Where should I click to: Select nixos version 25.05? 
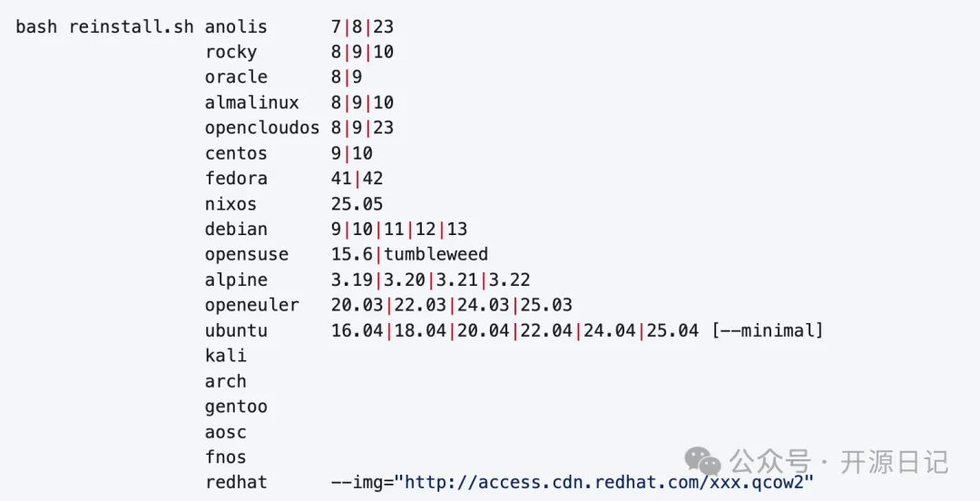357,204
